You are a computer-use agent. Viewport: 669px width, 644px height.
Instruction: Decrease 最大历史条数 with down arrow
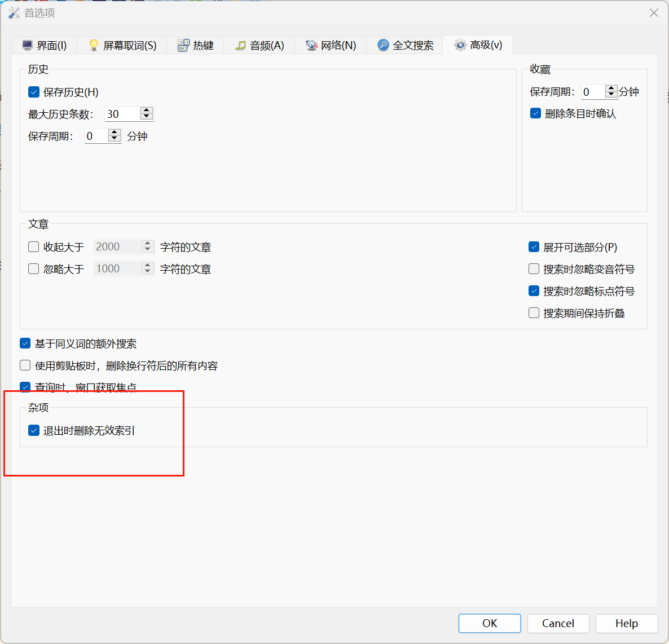click(147, 117)
